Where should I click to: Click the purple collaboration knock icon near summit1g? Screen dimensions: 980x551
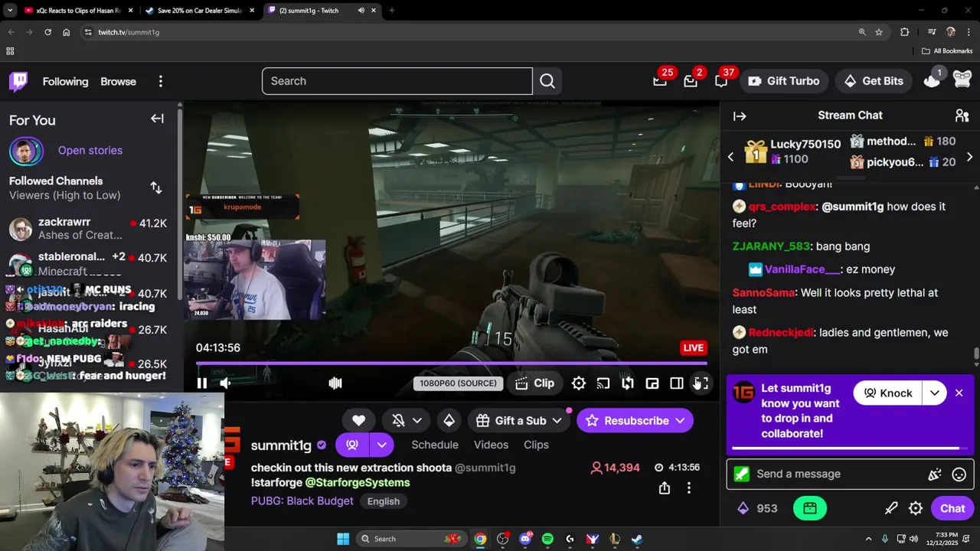tap(352, 445)
